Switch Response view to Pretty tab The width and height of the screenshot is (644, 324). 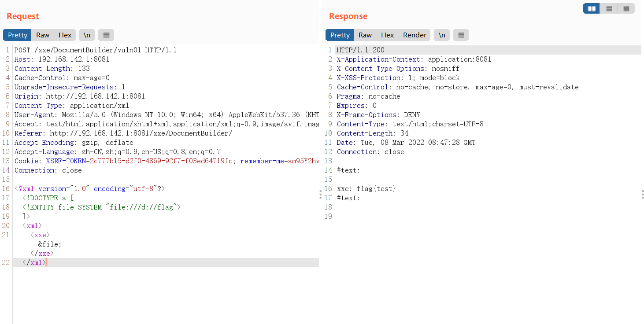[340, 35]
